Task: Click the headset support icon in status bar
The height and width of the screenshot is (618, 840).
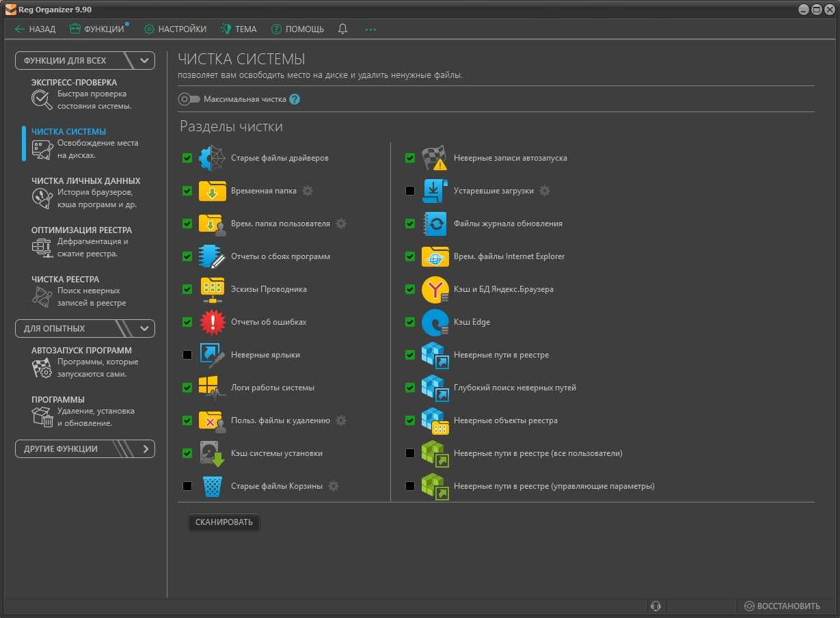Action: click(655, 606)
